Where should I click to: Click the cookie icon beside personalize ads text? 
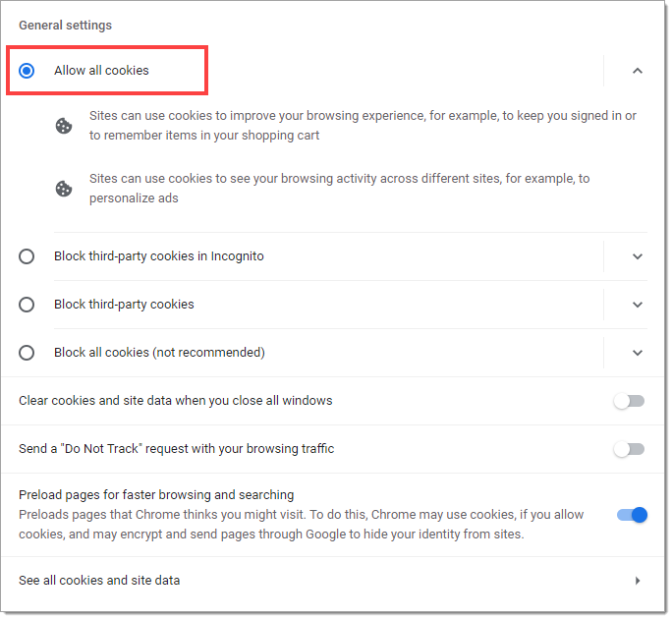(64, 189)
